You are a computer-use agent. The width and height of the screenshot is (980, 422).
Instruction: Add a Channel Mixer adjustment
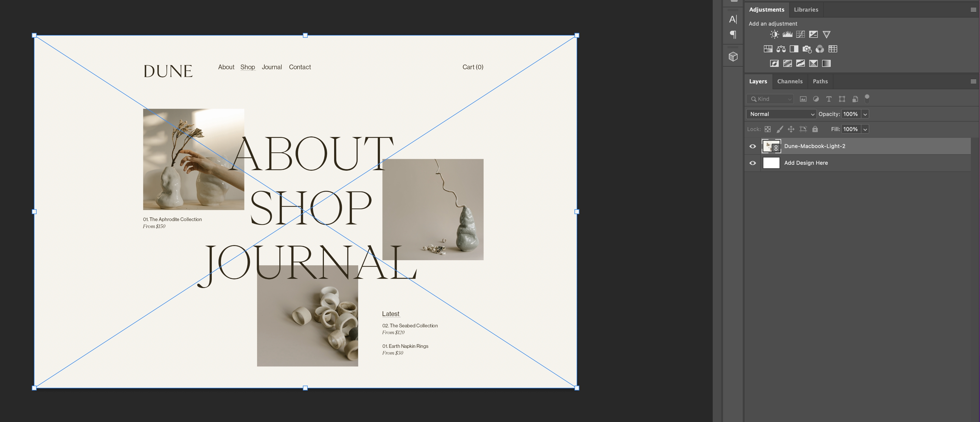pos(819,49)
